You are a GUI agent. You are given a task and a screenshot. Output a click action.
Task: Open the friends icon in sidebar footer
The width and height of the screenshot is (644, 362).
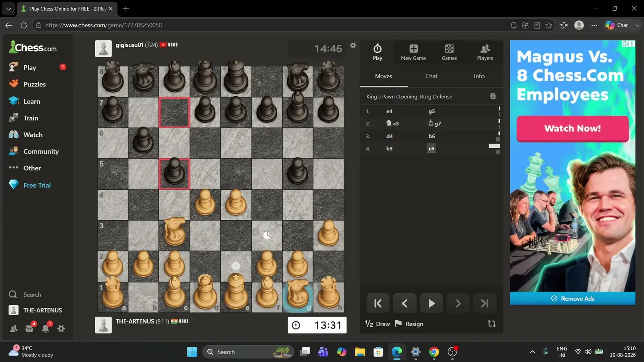[x=14, y=329]
